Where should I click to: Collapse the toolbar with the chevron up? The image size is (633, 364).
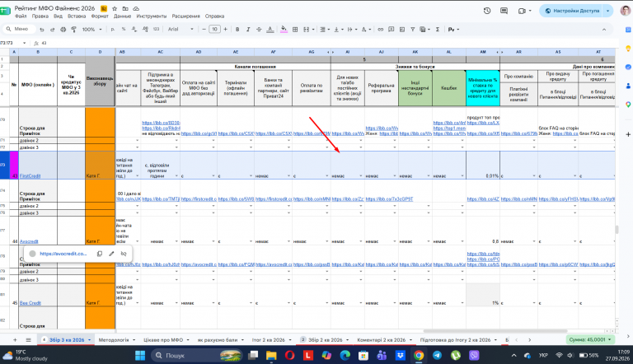tap(604, 30)
